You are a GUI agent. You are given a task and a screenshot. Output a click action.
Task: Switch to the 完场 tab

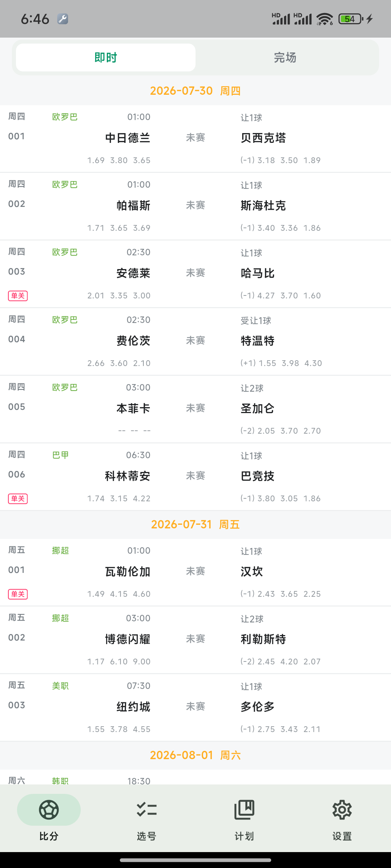click(x=285, y=58)
